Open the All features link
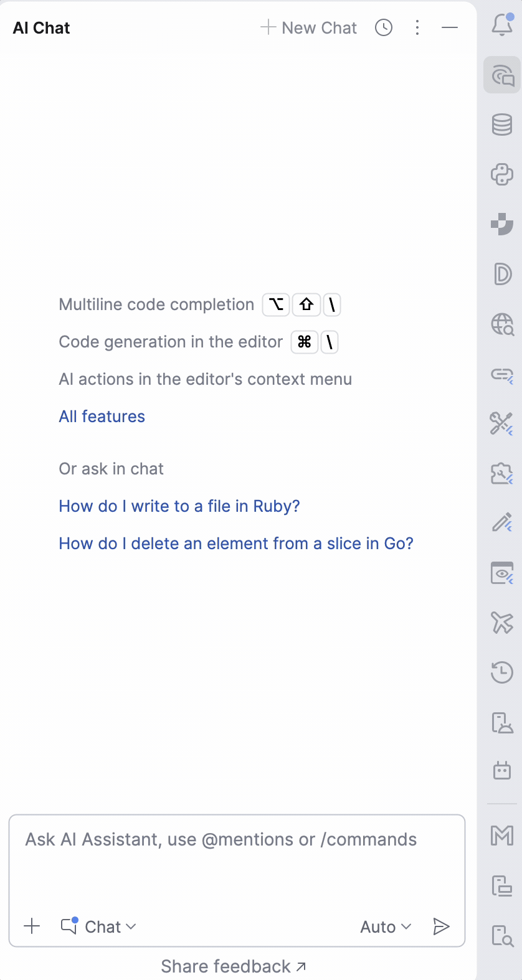522x980 pixels. [x=102, y=417]
